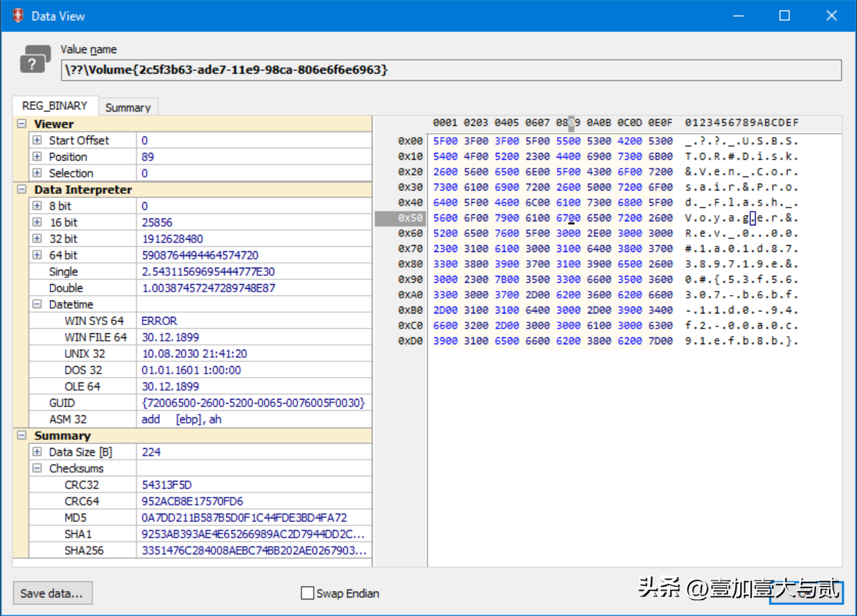Collapse the Checksums group

(37, 468)
